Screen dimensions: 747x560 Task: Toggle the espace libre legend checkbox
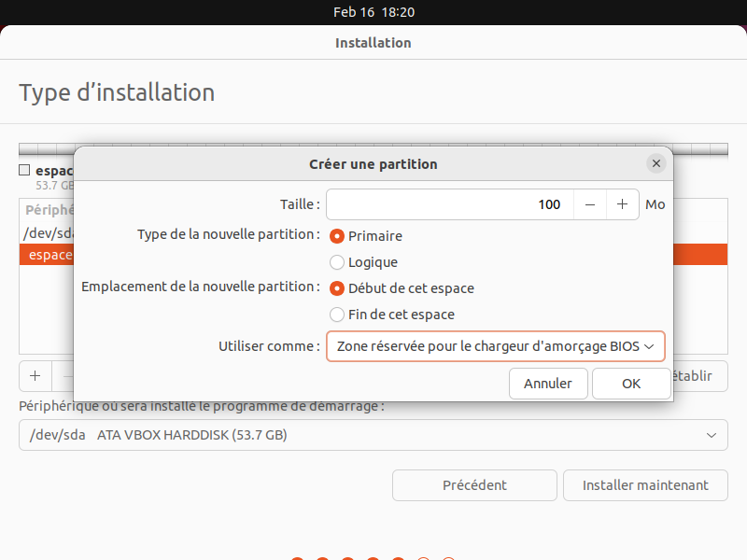(24, 171)
